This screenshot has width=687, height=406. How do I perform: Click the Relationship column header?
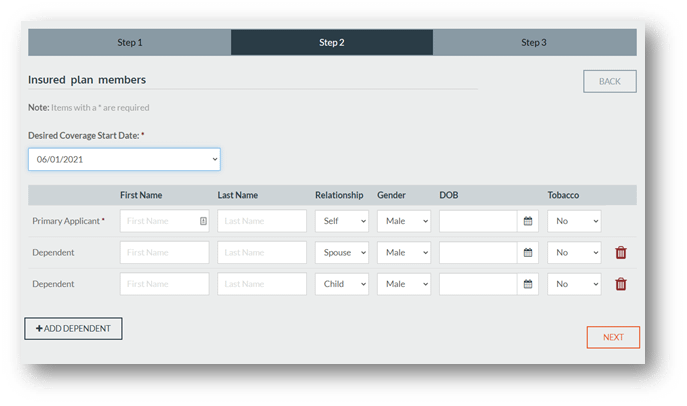point(339,195)
